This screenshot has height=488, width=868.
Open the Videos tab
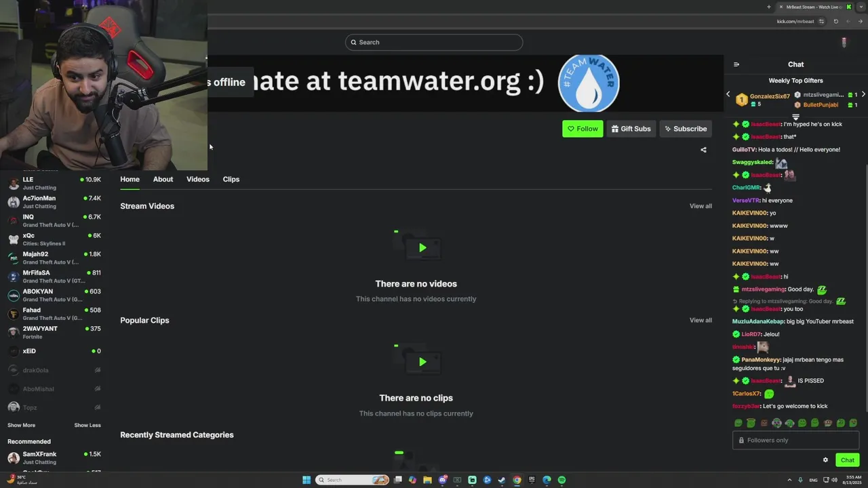[x=198, y=179]
